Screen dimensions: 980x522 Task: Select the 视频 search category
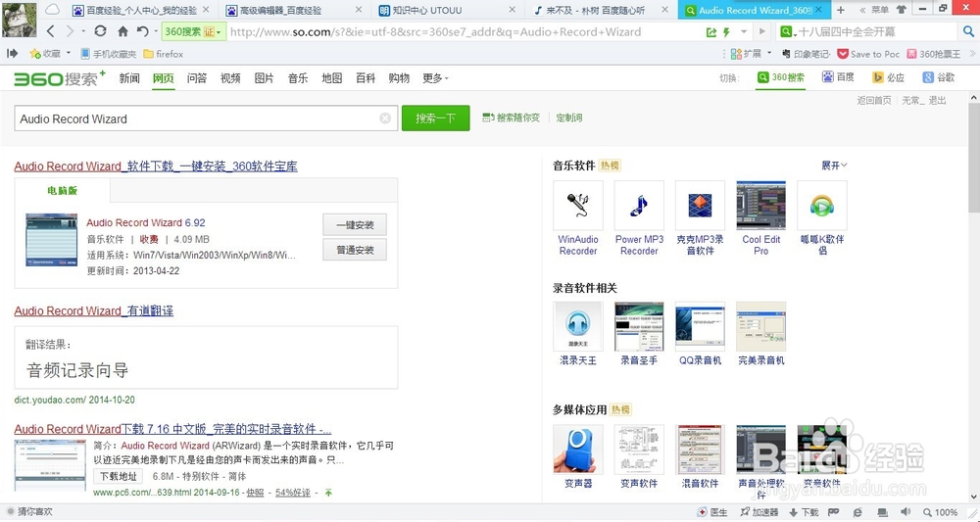[x=230, y=78]
